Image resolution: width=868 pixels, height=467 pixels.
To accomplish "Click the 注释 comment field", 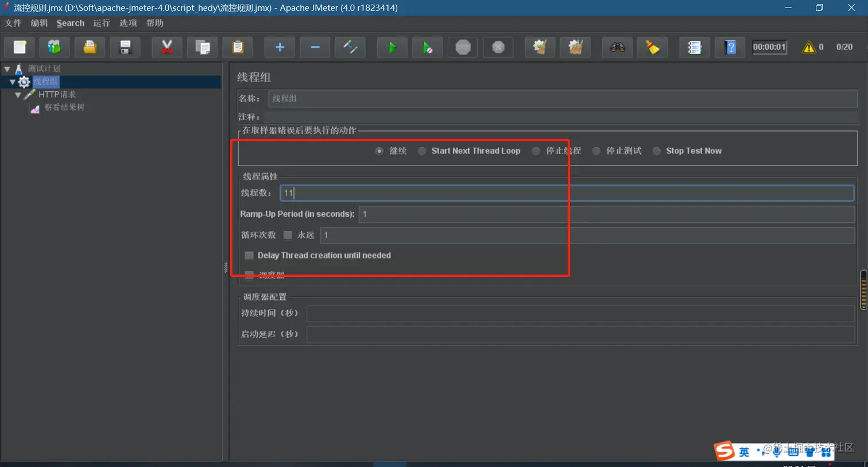I will pos(561,117).
